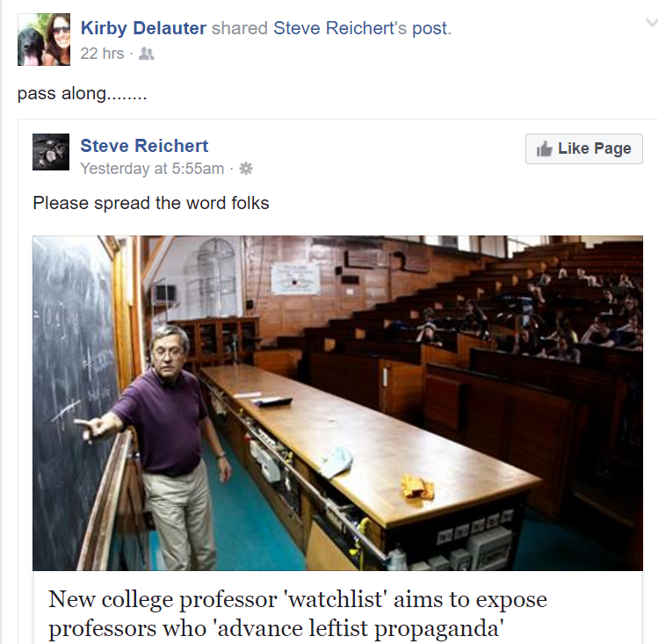Image resolution: width=658 pixels, height=644 pixels.
Task: Click Steve Reichert's page avatar
Action: (51, 152)
